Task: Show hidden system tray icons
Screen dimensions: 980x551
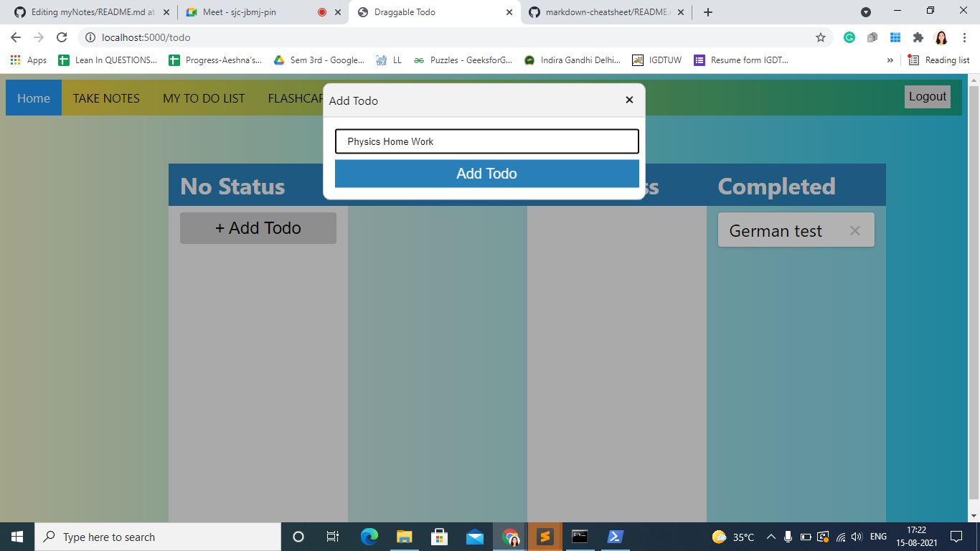Action: coord(771,537)
